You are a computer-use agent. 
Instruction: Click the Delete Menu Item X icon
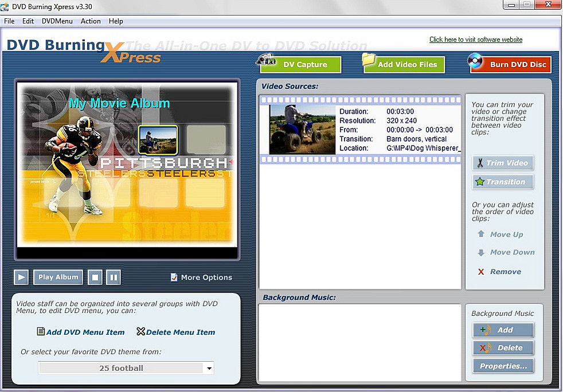[x=141, y=331]
